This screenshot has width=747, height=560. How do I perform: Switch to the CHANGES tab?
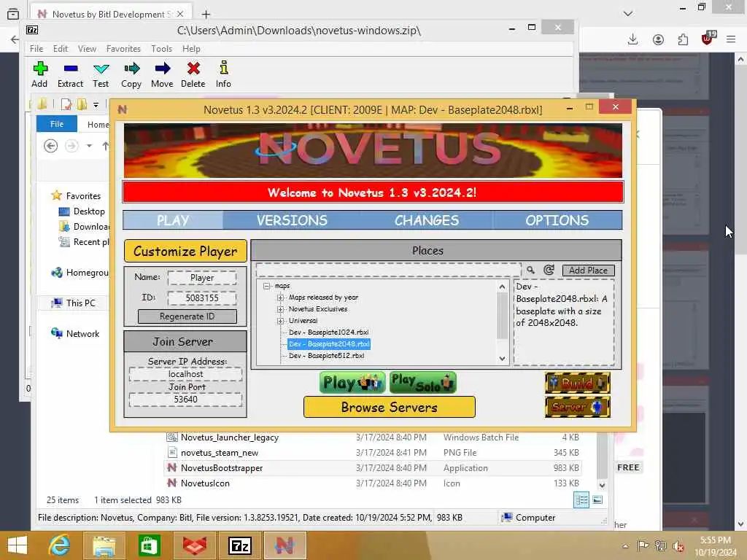coord(426,220)
